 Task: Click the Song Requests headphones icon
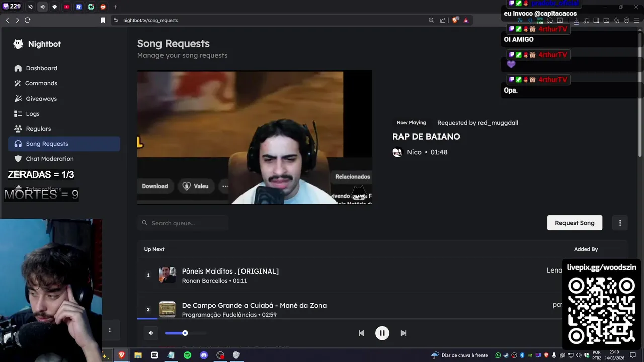coord(18,144)
